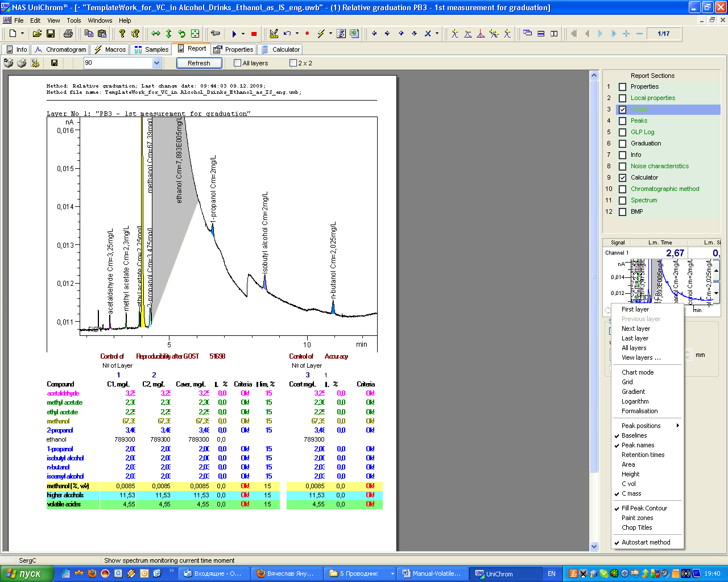Open the dropdown arrow beside the undo icon

tap(297, 34)
